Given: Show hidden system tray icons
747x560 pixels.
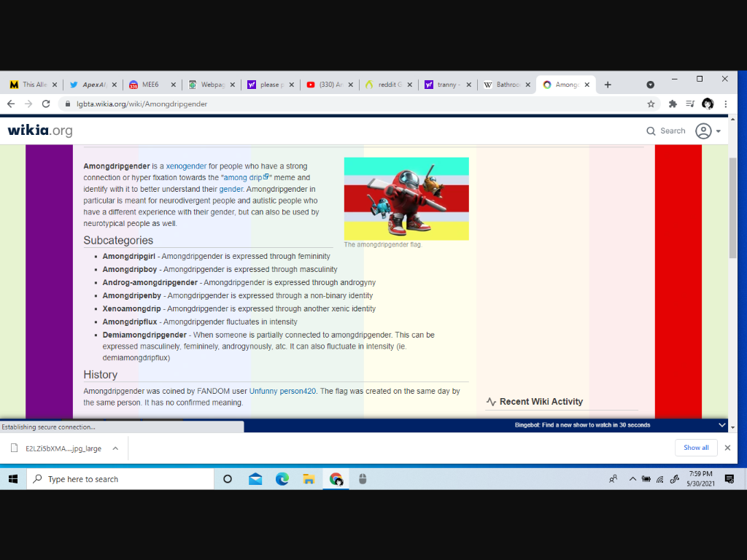Looking at the screenshot, I should tap(632, 479).
